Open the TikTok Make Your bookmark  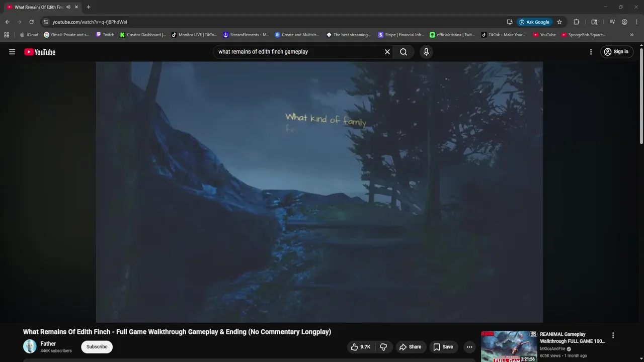pyautogui.click(x=503, y=35)
